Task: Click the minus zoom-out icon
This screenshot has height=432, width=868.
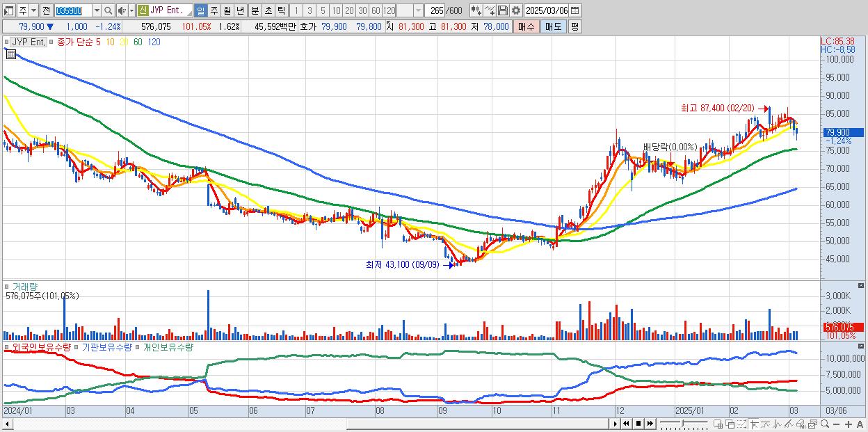Action: (837, 424)
